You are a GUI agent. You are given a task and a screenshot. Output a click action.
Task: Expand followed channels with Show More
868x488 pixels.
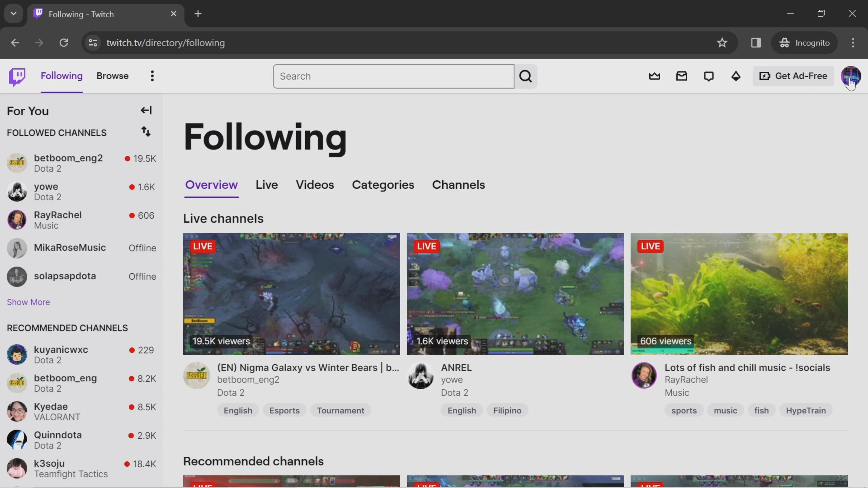(x=28, y=302)
